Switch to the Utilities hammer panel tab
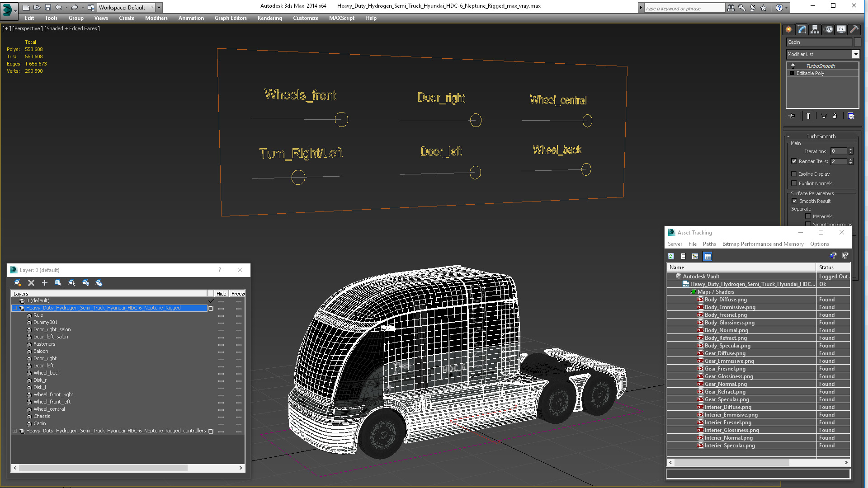The width and height of the screenshot is (868, 488). pyautogui.click(x=854, y=29)
